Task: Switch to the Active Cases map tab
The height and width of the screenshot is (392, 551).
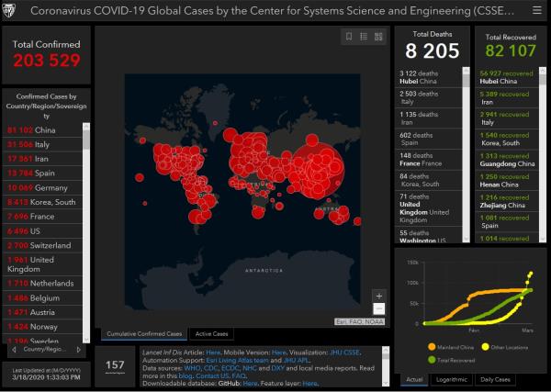Action: point(212,333)
